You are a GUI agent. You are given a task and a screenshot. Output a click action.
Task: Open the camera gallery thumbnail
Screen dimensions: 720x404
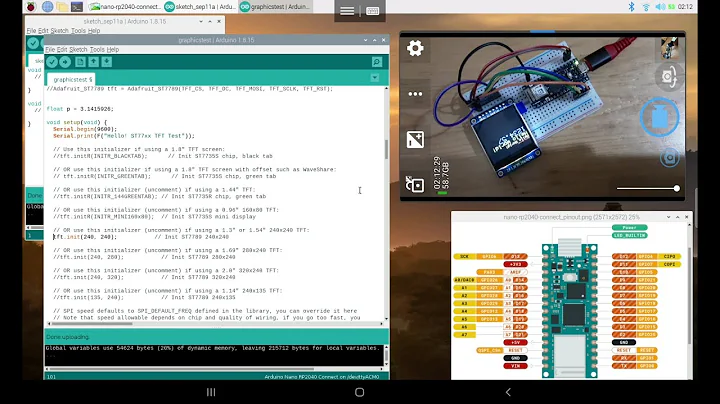pos(669,48)
